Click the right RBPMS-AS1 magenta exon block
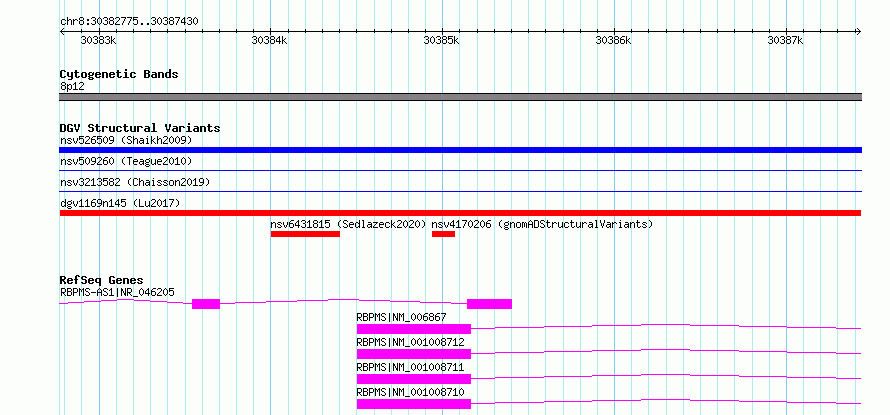Image resolution: width=890 pixels, height=415 pixels. (489, 304)
